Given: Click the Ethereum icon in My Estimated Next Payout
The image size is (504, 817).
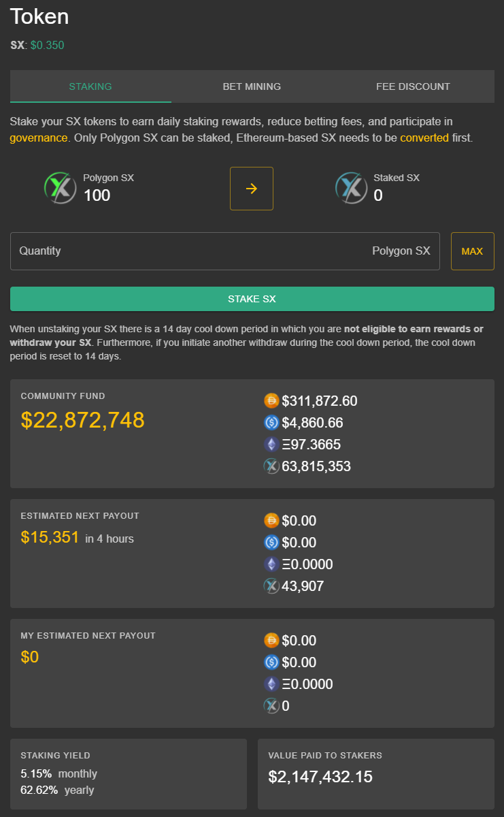Looking at the screenshot, I should point(271,684).
